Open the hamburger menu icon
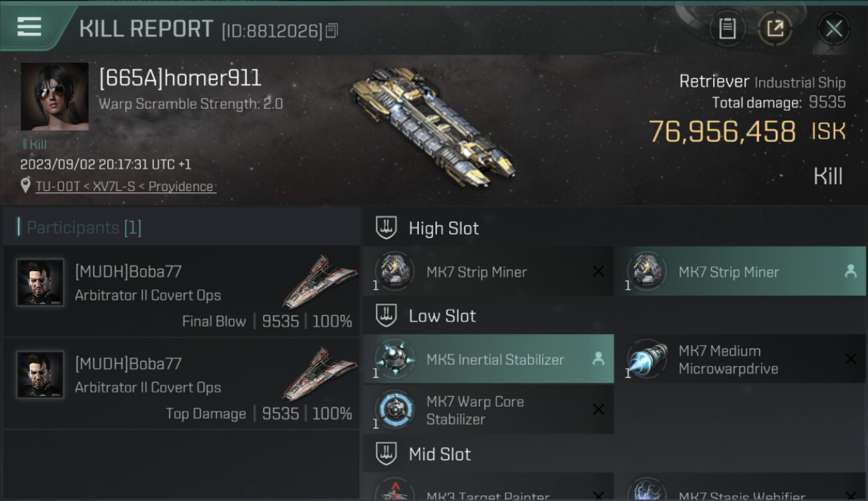The height and width of the screenshot is (501, 868). pyautogui.click(x=29, y=27)
